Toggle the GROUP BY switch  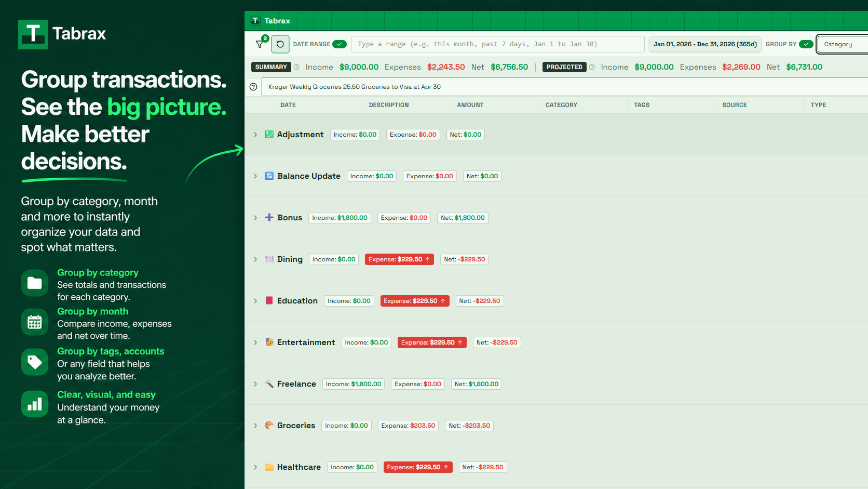pyautogui.click(x=806, y=44)
